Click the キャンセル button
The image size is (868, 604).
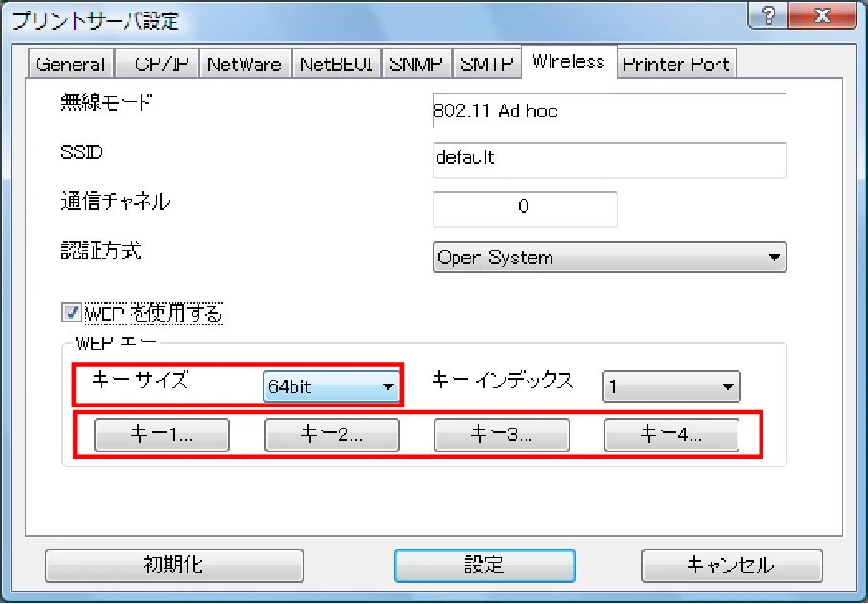[731, 566]
